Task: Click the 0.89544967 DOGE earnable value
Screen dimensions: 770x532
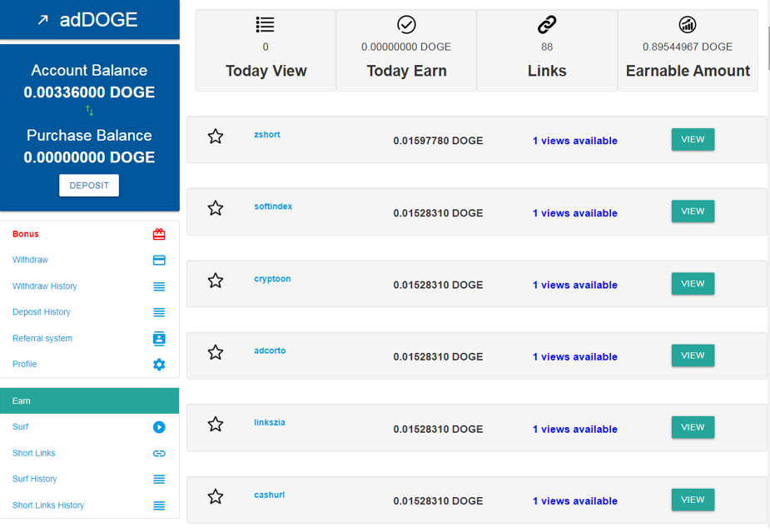Action: [688, 47]
